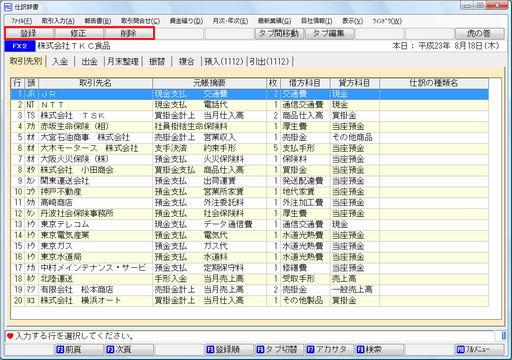
Task: Open the ファイル(F) menu
Action: [x=22, y=21]
